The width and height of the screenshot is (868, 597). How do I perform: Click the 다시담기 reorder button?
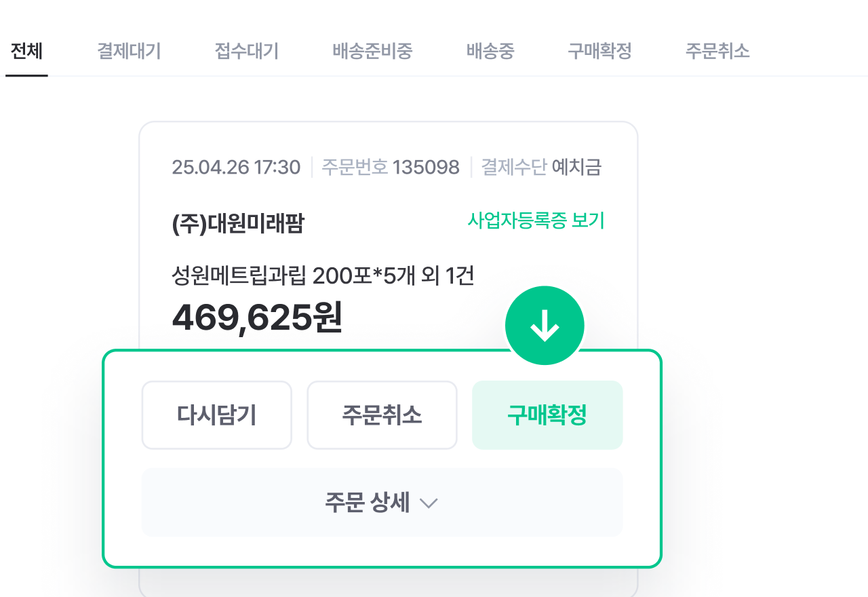(x=216, y=415)
